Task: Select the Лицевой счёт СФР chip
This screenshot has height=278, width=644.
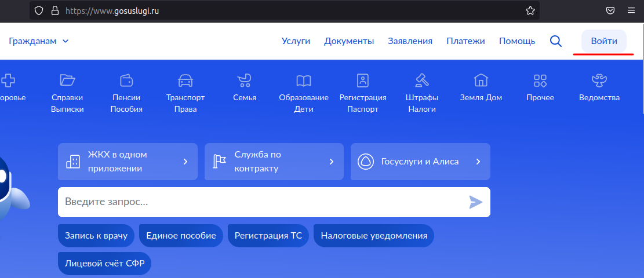Action: pos(105,263)
